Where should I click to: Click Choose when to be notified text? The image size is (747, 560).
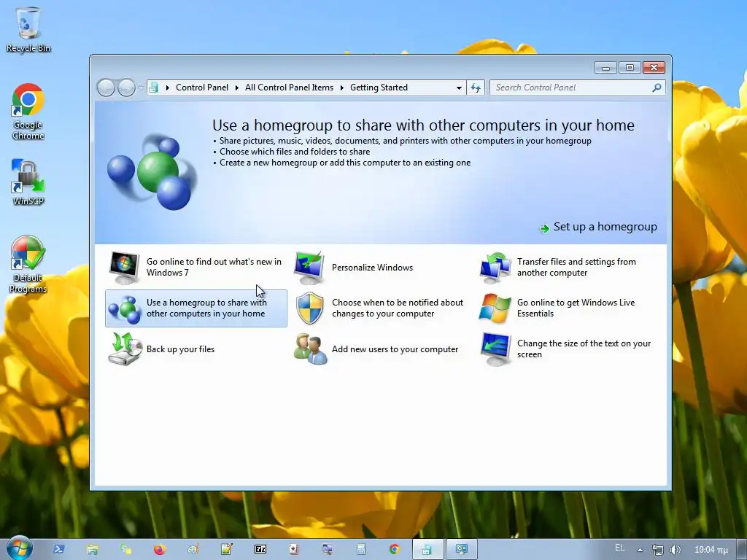point(398,308)
